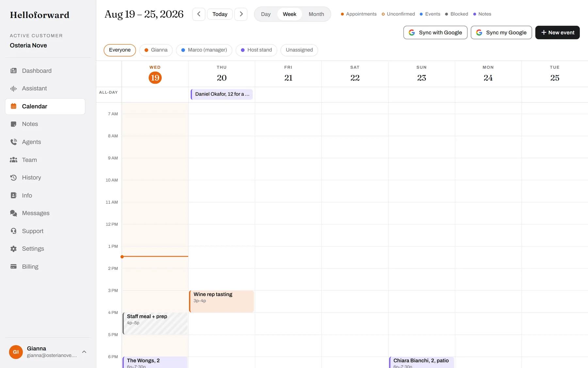Screen dimensions: 588x368
Task: Click the Assistant waveform icon
Action: coord(13,88)
